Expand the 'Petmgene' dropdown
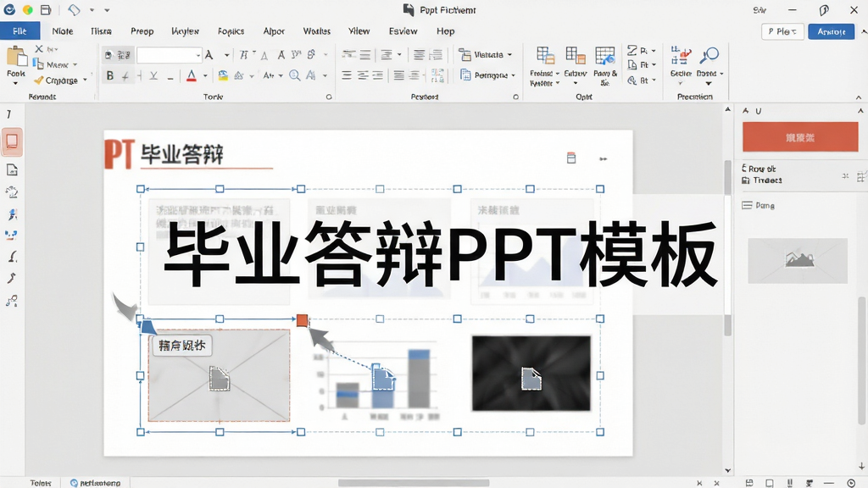 (x=513, y=75)
